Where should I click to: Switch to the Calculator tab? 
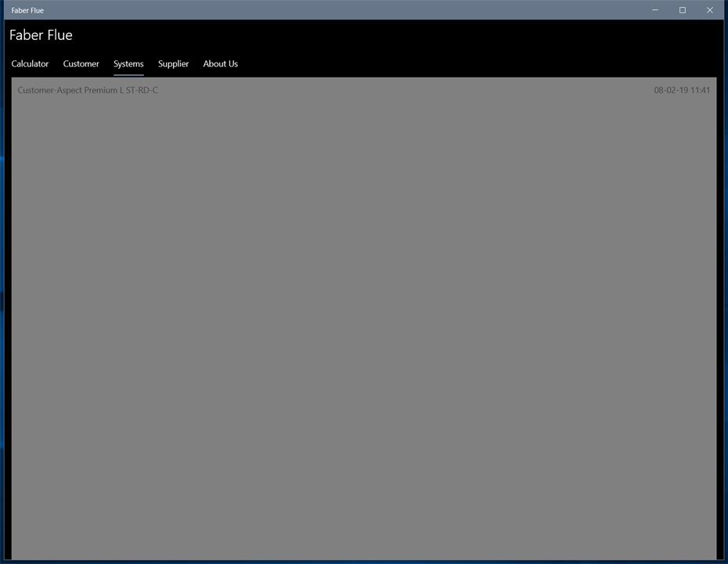(30, 63)
